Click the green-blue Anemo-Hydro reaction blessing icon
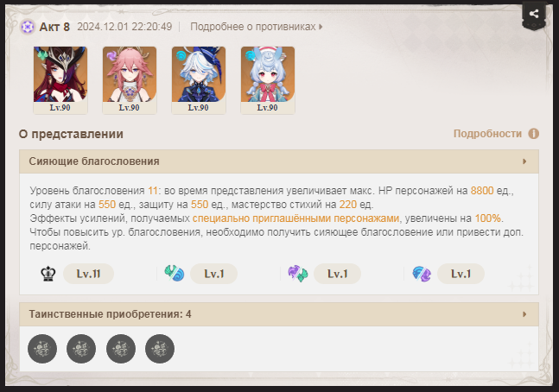The width and height of the screenshot is (559, 392). point(175,274)
